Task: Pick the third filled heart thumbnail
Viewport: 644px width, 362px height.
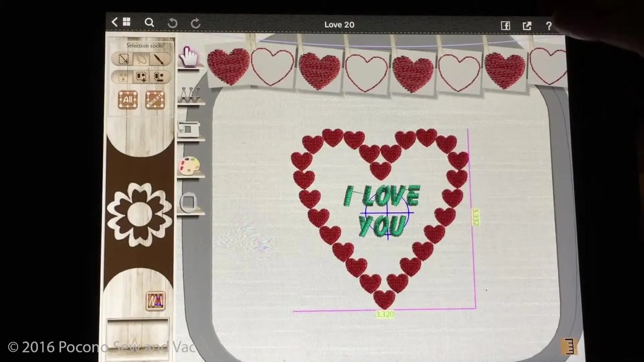Action: 413,74
